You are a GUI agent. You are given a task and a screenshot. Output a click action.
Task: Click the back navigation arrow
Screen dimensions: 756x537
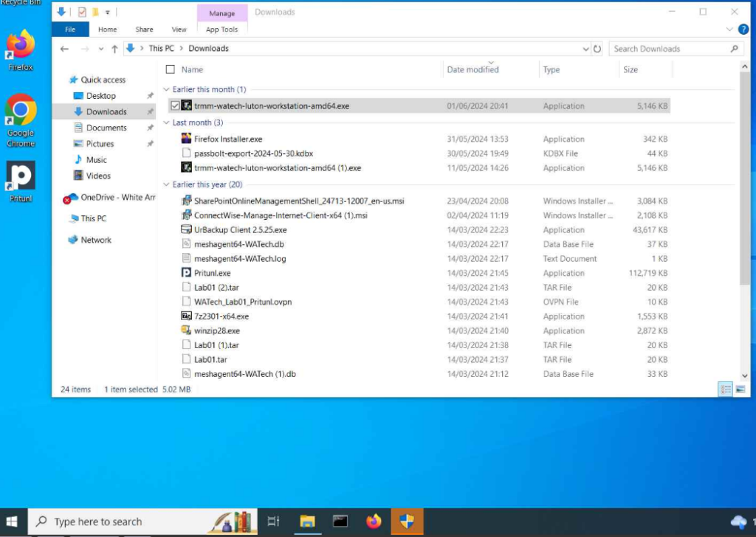[65, 49]
